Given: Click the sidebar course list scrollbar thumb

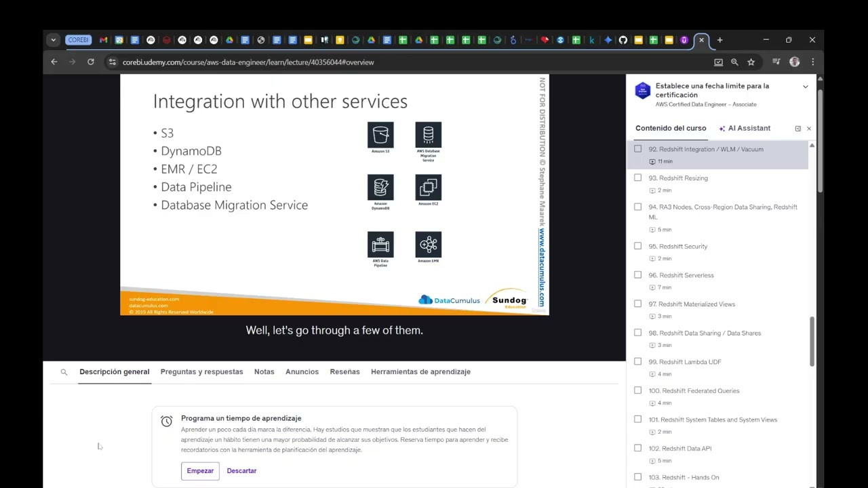Looking at the screenshot, I should [812, 342].
